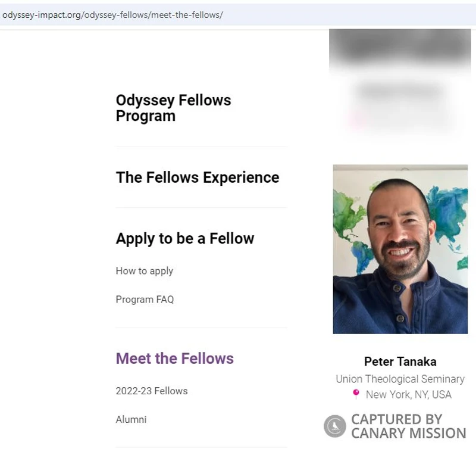Click the Captured by Canary Mission watermark text

408,426
